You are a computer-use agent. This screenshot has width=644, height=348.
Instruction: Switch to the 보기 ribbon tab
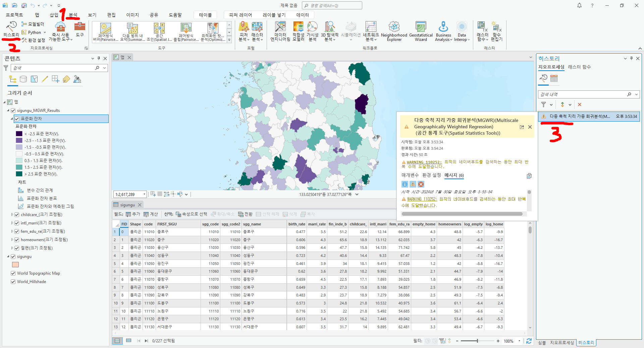[92, 15]
